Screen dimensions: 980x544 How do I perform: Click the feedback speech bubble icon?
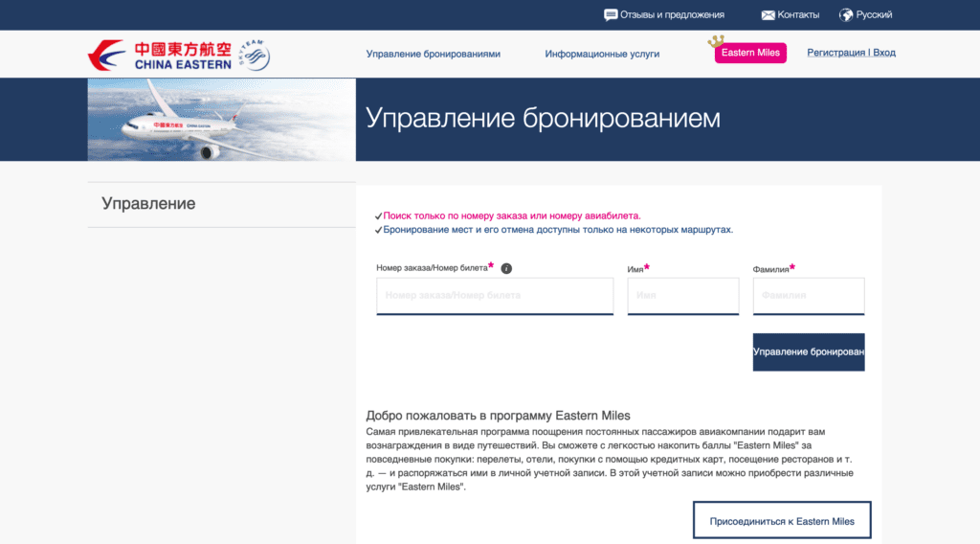(x=611, y=15)
